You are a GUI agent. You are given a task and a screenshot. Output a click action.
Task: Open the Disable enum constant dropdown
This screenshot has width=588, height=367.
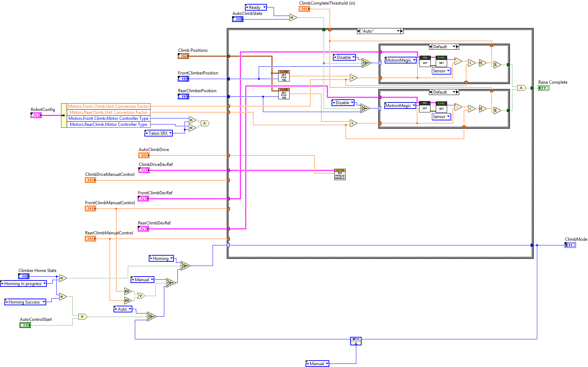353,57
